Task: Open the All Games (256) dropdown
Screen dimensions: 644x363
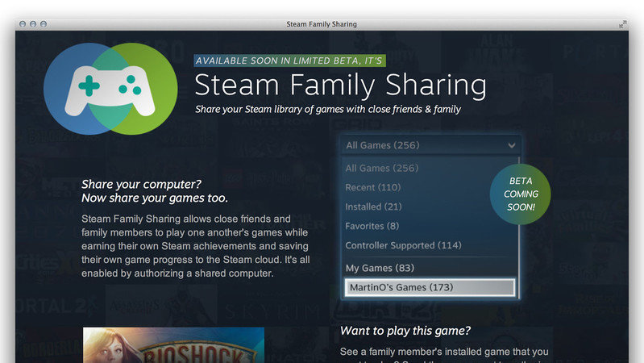Action: (431, 145)
